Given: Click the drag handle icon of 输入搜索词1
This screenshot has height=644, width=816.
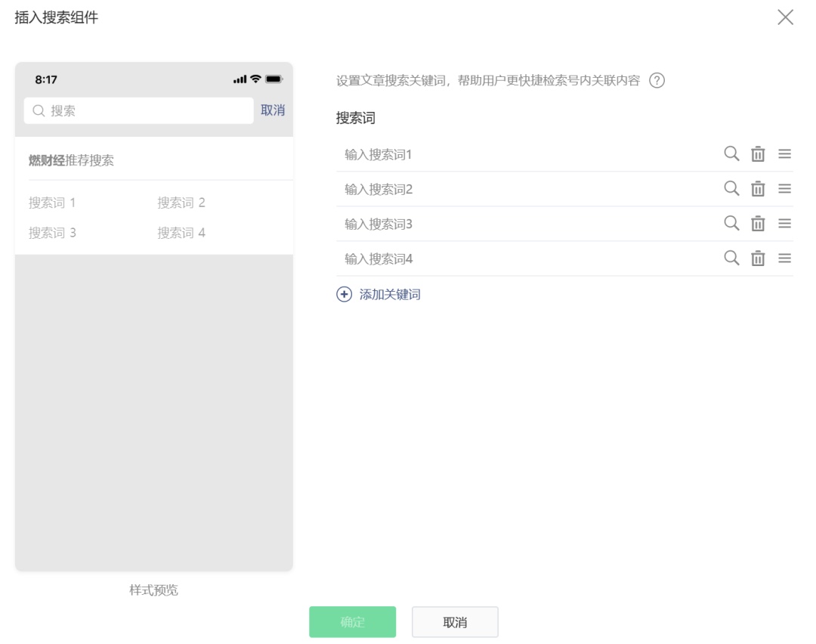Looking at the screenshot, I should 784,153.
